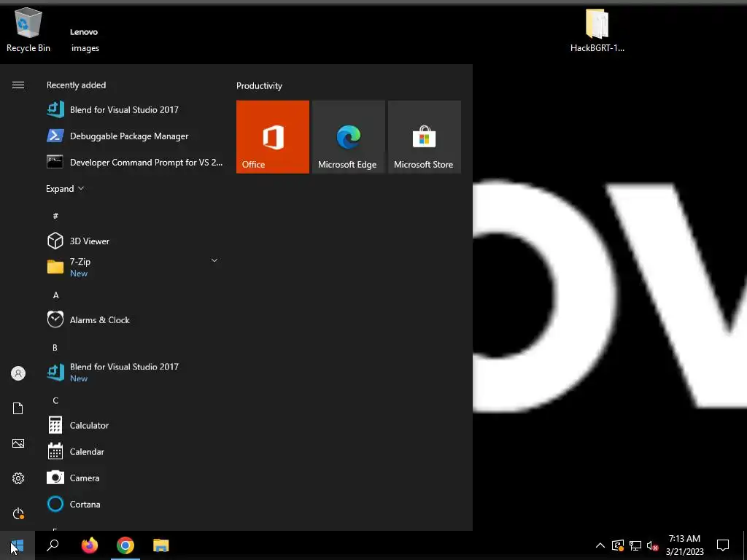Launch Firefox from the taskbar

90,545
